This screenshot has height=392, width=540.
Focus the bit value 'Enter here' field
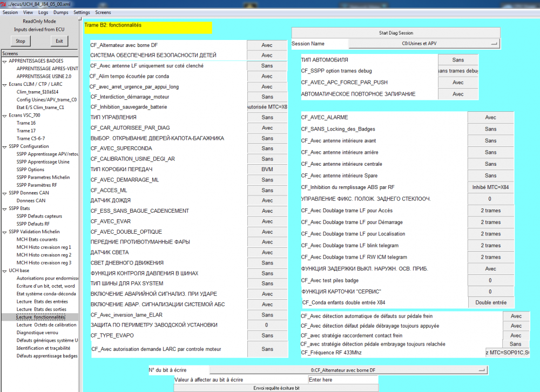coord(343,380)
